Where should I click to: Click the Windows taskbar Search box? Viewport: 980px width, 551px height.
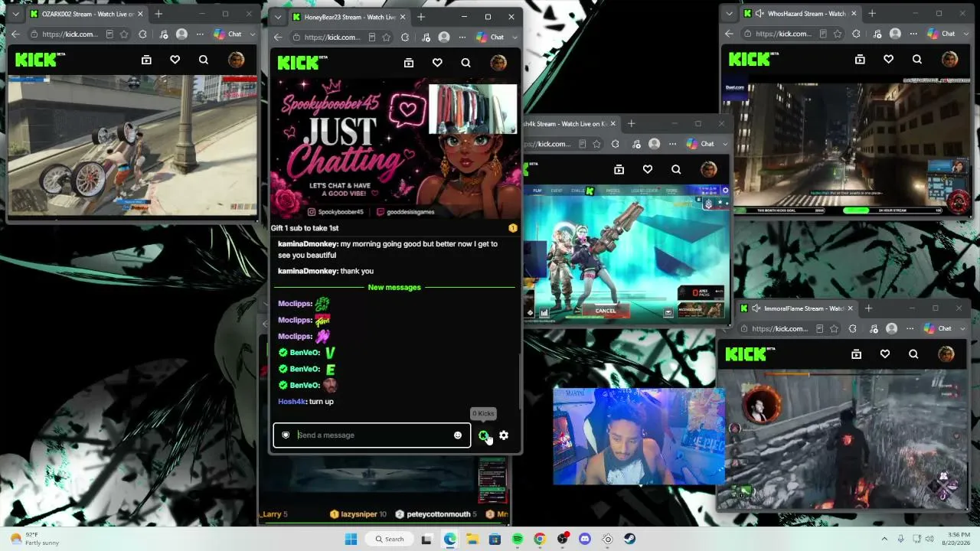[390, 539]
